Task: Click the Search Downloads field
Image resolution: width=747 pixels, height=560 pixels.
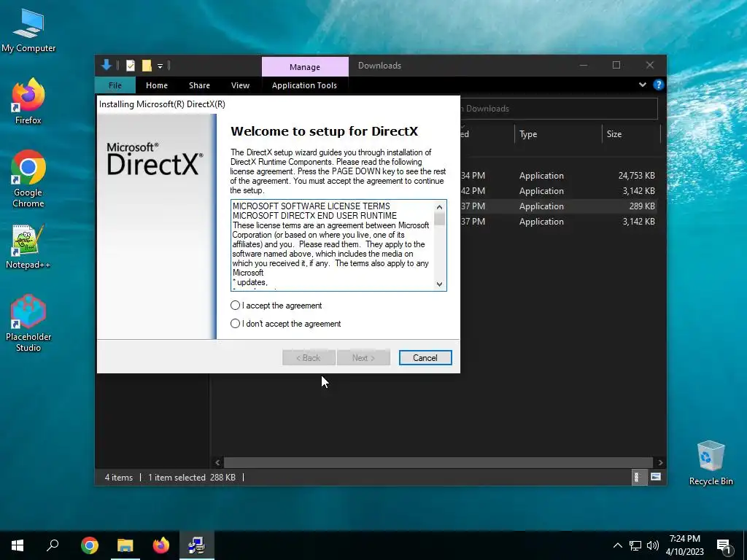Action: click(559, 109)
